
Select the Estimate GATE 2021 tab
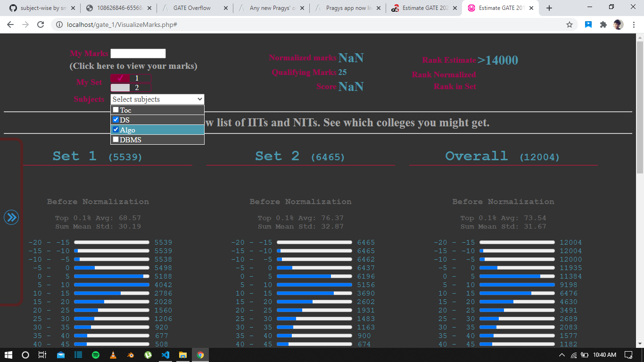[423, 8]
